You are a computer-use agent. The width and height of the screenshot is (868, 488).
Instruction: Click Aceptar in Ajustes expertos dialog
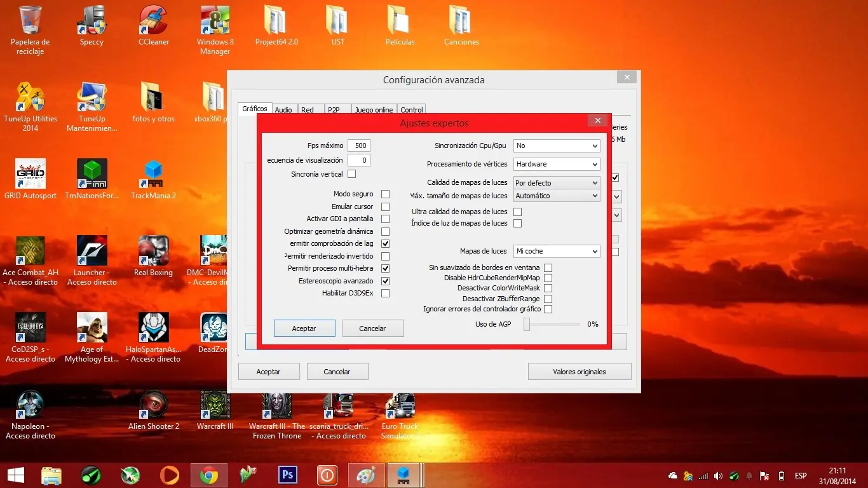(x=304, y=329)
